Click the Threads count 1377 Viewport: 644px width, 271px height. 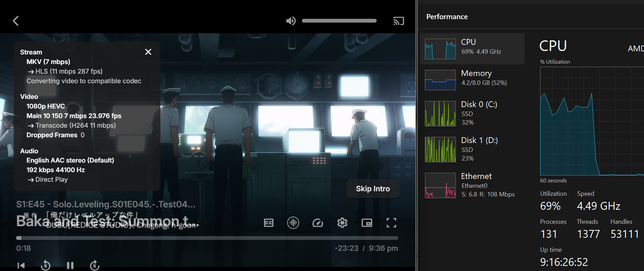(x=588, y=234)
